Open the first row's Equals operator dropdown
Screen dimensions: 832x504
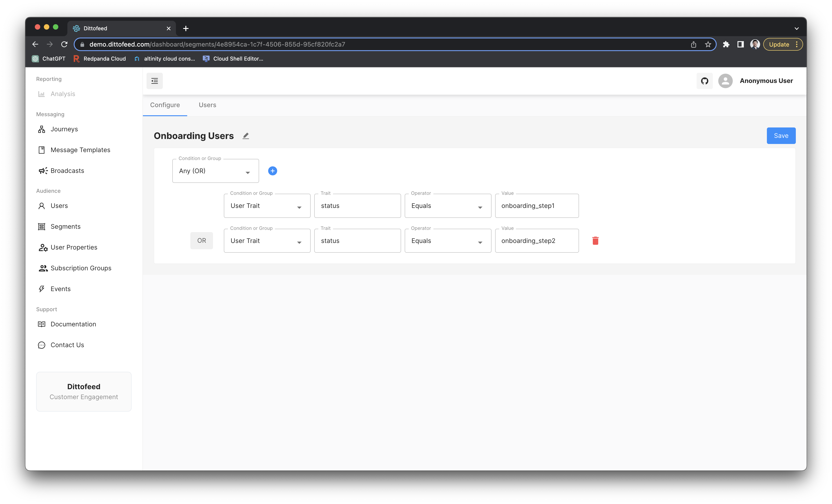tap(447, 206)
